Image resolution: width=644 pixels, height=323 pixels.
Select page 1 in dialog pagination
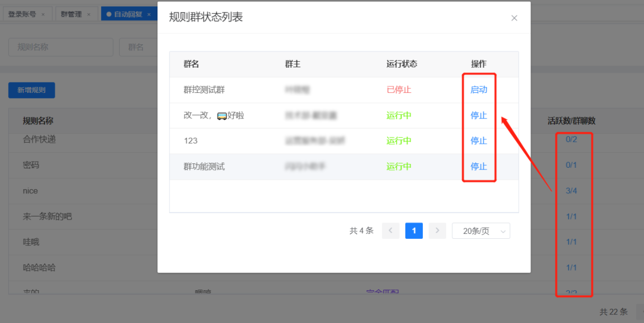tap(414, 231)
